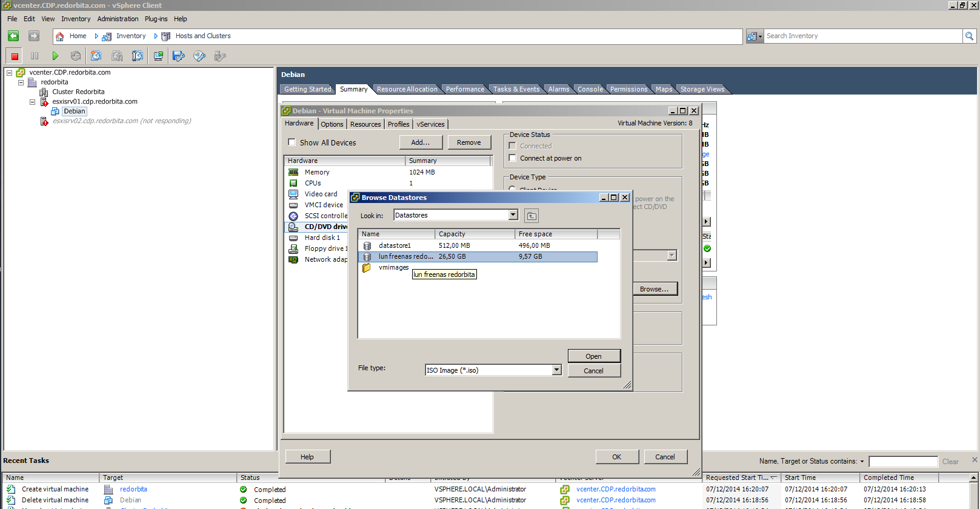Click the green back navigation arrow
Image resolution: width=980 pixels, height=509 pixels.
[13, 36]
